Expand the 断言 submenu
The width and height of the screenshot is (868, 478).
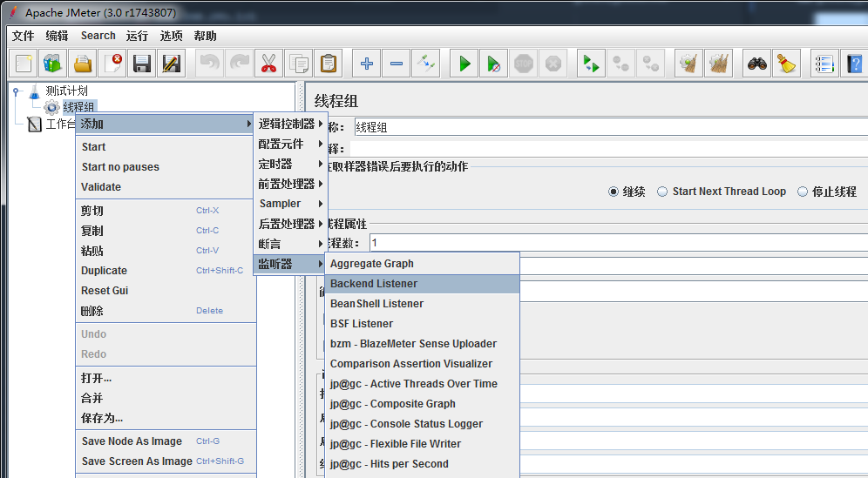(x=290, y=244)
